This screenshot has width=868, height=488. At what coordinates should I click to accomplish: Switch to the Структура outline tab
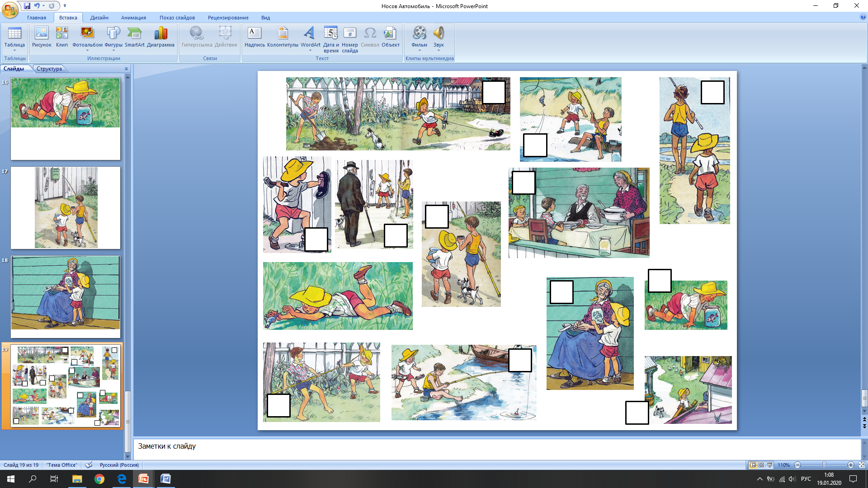pyautogui.click(x=49, y=69)
